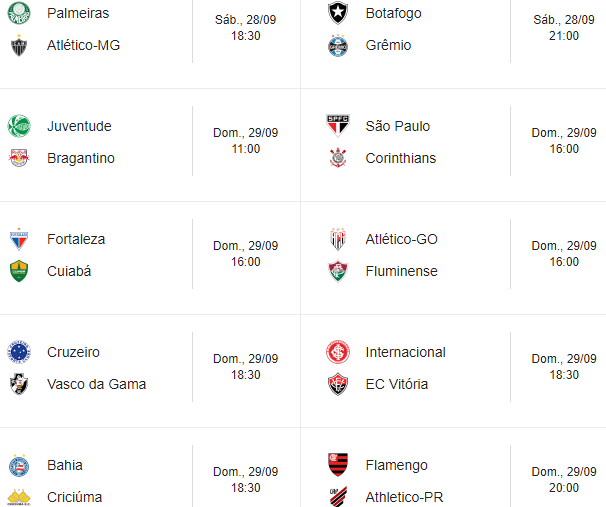The height and width of the screenshot is (507, 606).
Task: Click the Flamengo striped shield crest
Action: [x=338, y=464]
